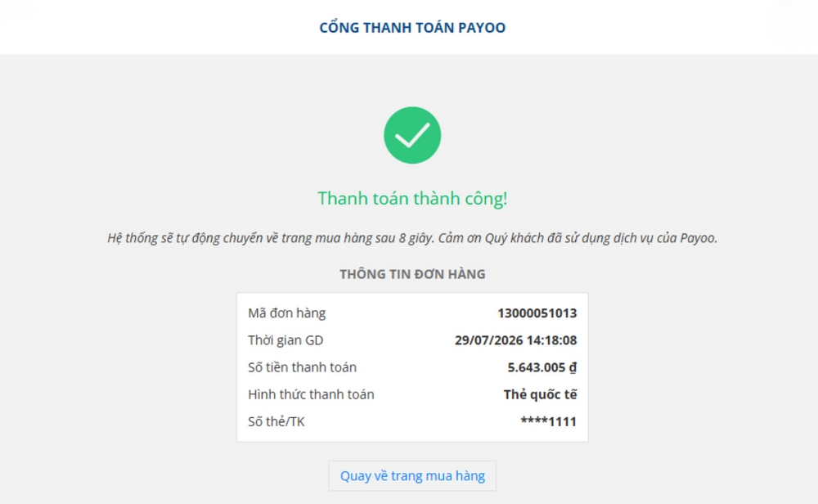Image resolution: width=818 pixels, height=504 pixels.
Task: Click the 'Mã đơn hàng' label
Action: [286, 313]
